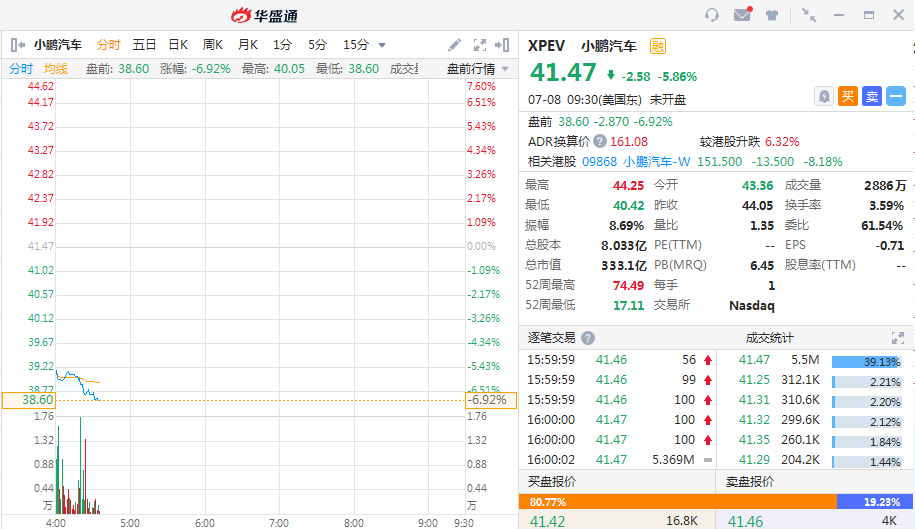Click the XPEV ticker symbol

[x=546, y=46]
